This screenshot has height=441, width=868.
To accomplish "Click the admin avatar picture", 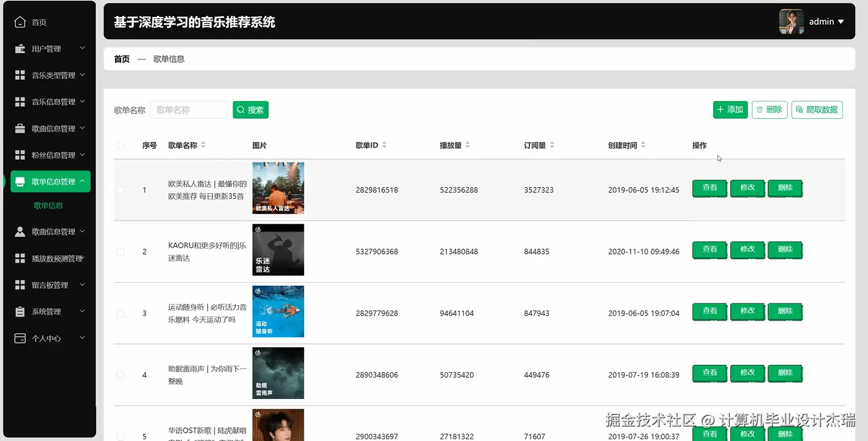I will pyautogui.click(x=791, y=21).
